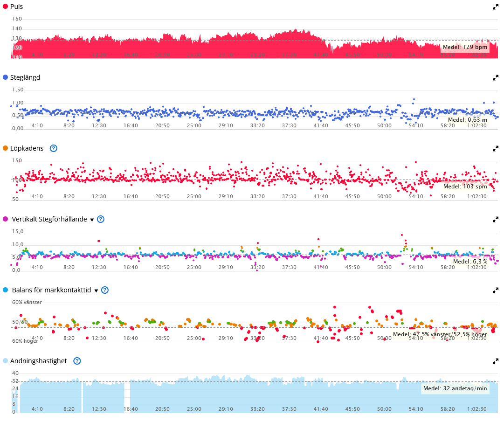504x422 pixels.
Task: Expand the Puls chart to fullscreen
Action: (x=495, y=7)
